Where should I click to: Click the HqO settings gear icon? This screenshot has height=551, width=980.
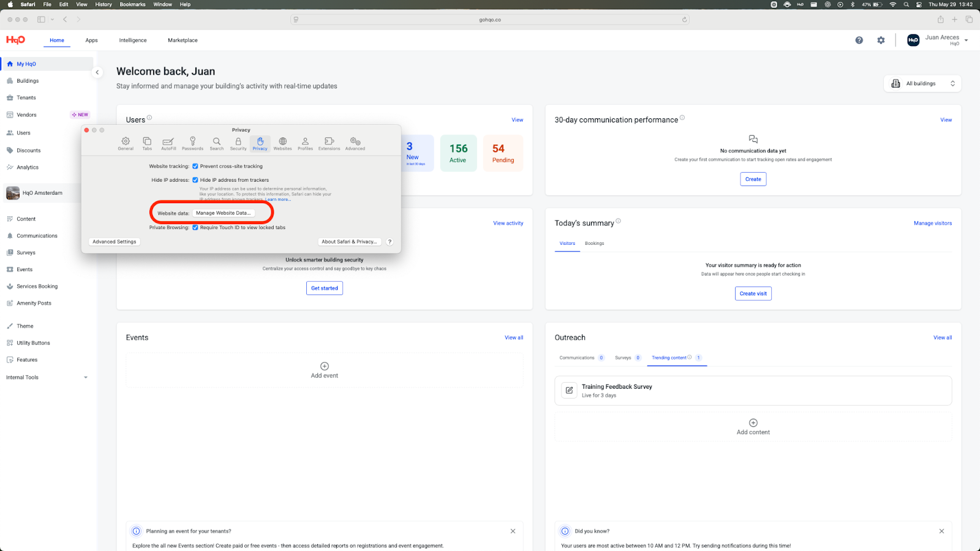point(881,40)
